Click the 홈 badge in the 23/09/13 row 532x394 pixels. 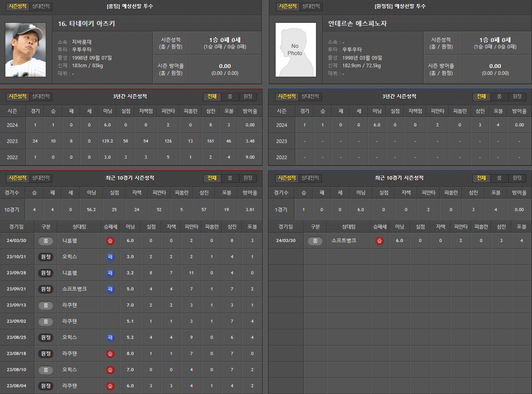point(46,305)
